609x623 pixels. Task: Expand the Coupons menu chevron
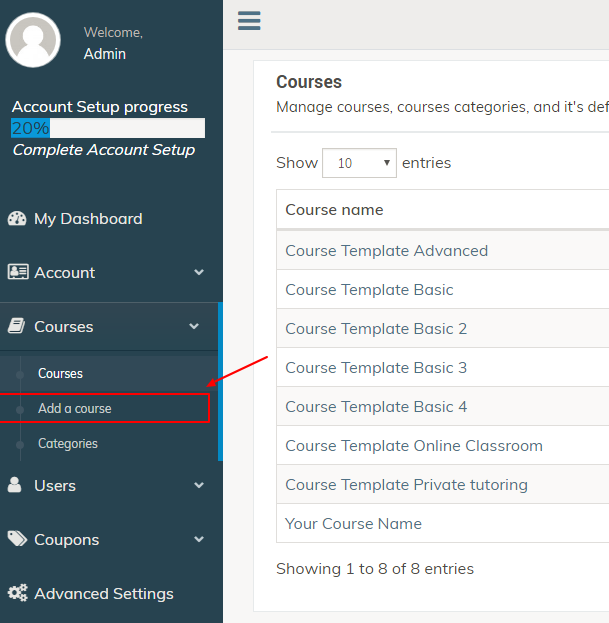click(199, 539)
